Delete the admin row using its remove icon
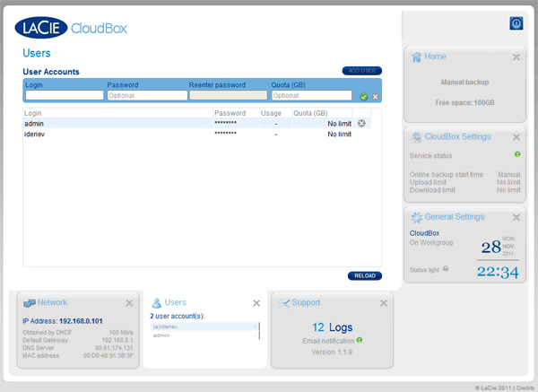This screenshot has height=392, width=538. pyautogui.click(x=361, y=123)
